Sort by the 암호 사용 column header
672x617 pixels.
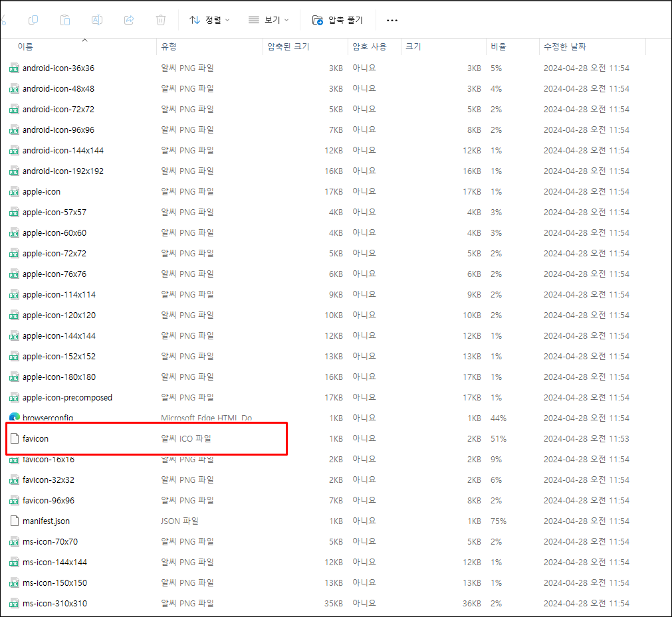click(x=370, y=46)
